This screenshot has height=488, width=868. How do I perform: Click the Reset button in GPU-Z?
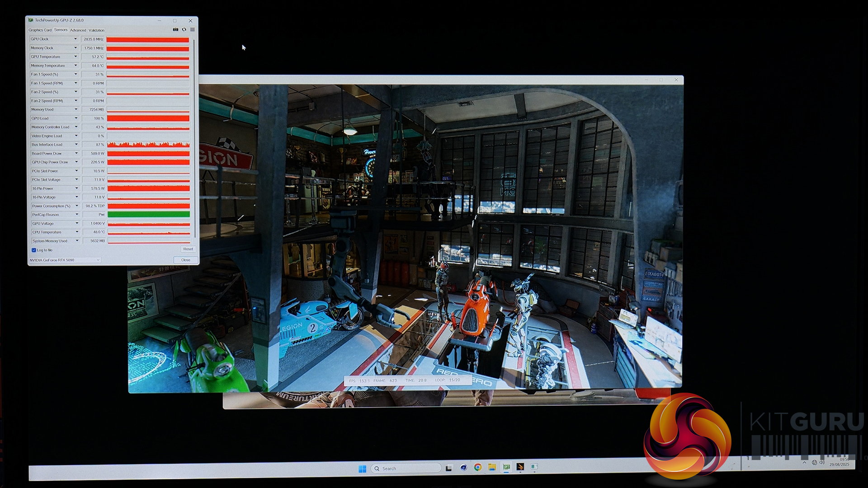(188, 249)
